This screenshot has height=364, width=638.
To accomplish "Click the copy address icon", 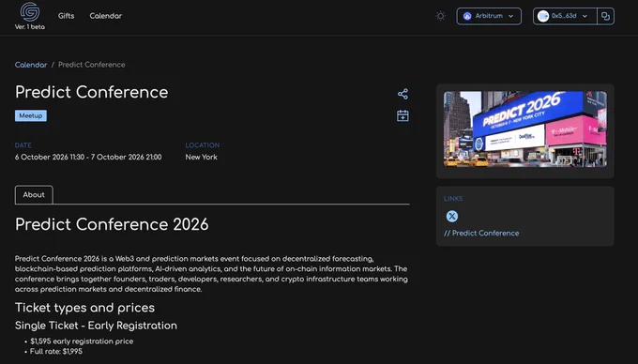I will pyautogui.click(x=605, y=16).
